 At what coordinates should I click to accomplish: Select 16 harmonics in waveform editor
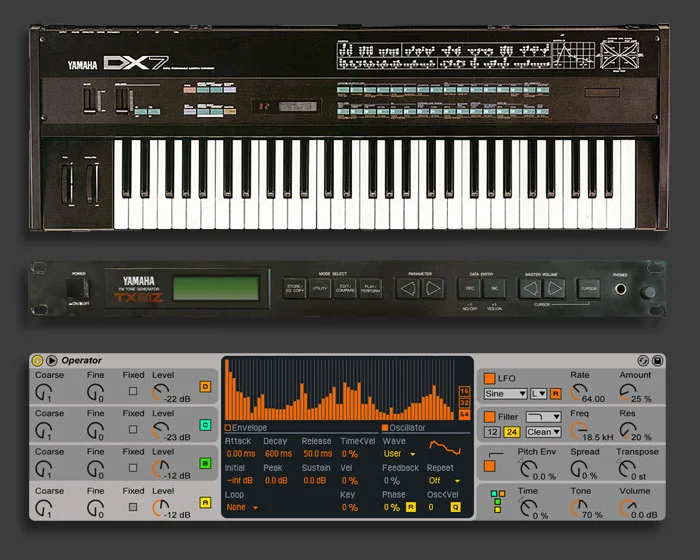pyautogui.click(x=464, y=391)
